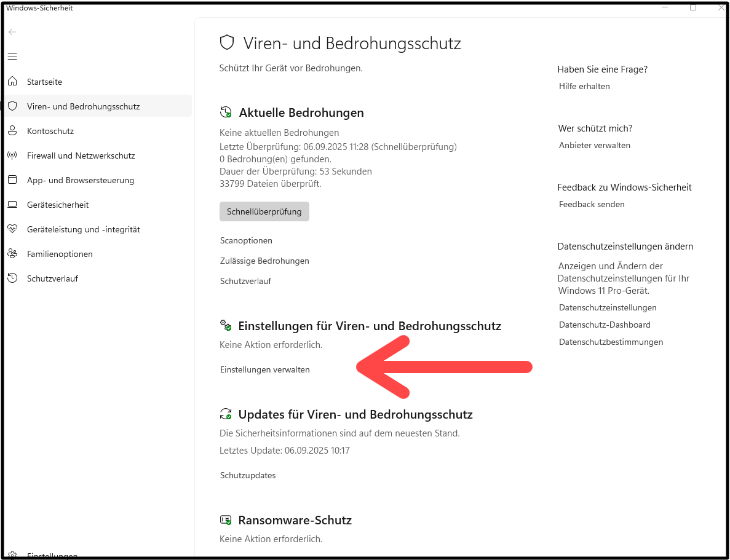This screenshot has width=730, height=560.
Task: Click text 'Letztes Update: 06.09.2025 10:17'
Action: tap(285, 451)
